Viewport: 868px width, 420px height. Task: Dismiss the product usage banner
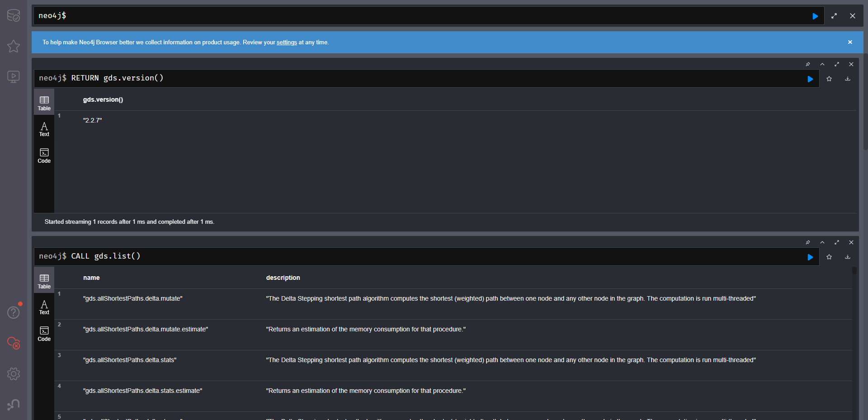point(850,42)
